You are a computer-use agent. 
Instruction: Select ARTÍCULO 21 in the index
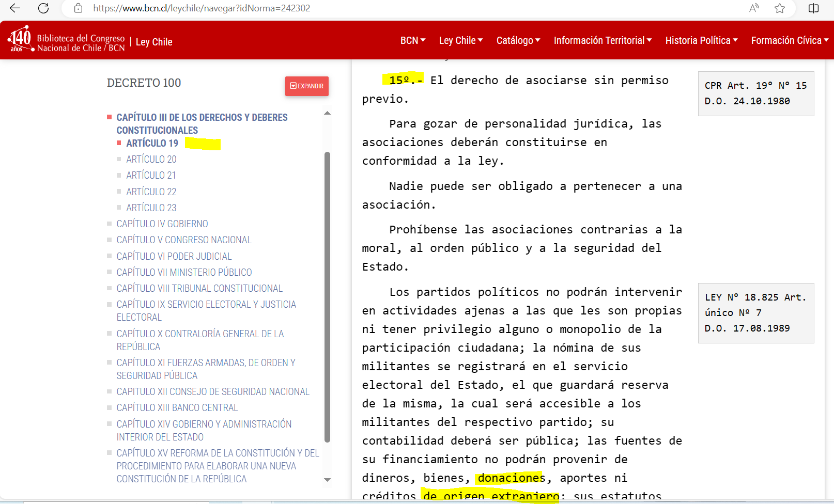[151, 176]
